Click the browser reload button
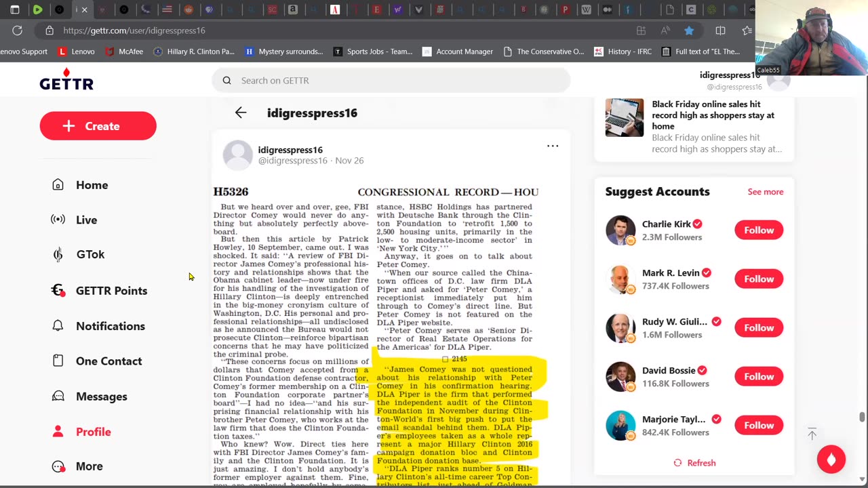The height and width of the screenshot is (488, 868). click(x=18, y=30)
